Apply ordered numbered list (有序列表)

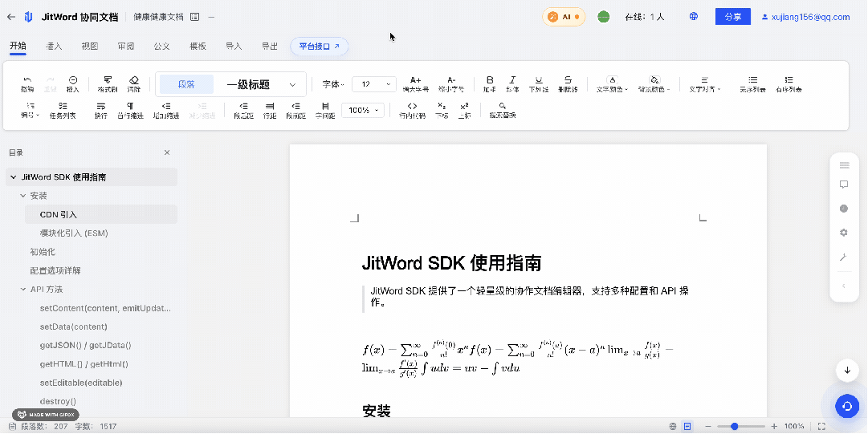789,84
